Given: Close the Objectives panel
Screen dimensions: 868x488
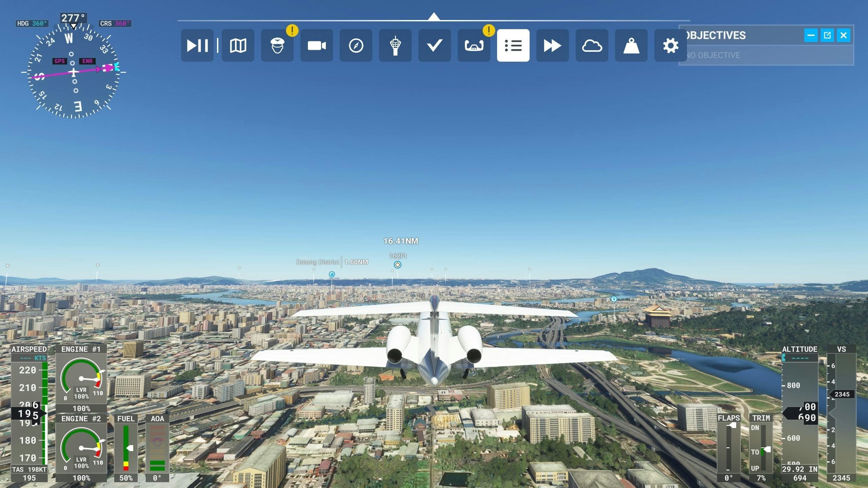Looking at the screenshot, I should pyautogui.click(x=844, y=35).
